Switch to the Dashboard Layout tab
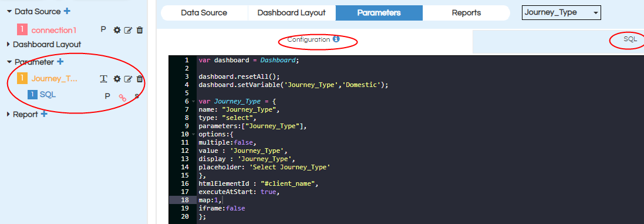 coord(292,13)
